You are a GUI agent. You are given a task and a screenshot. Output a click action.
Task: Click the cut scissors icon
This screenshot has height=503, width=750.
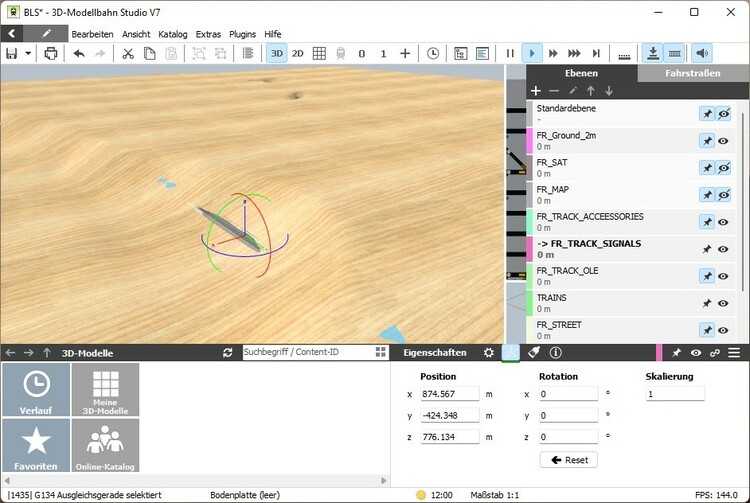pyautogui.click(x=128, y=53)
